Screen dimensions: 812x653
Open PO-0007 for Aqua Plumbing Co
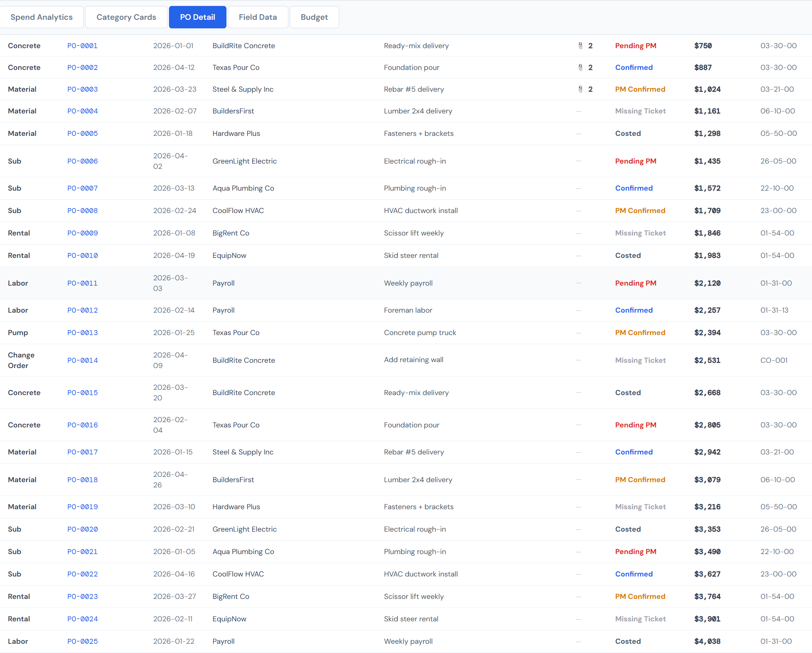point(82,188)
